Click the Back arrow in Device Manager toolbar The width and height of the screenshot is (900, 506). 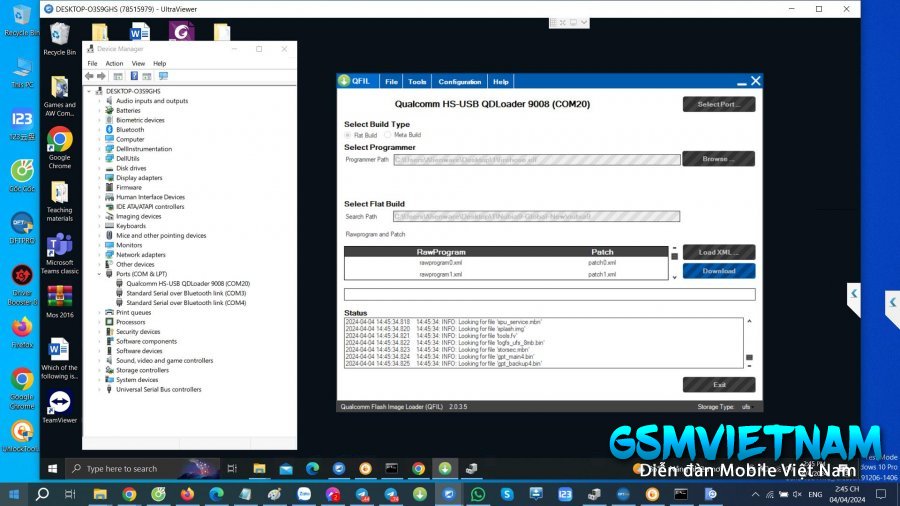89,76
